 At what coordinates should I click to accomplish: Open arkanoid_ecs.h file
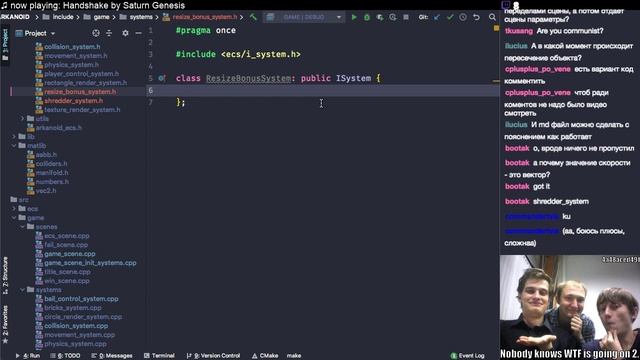click(59, 127)
